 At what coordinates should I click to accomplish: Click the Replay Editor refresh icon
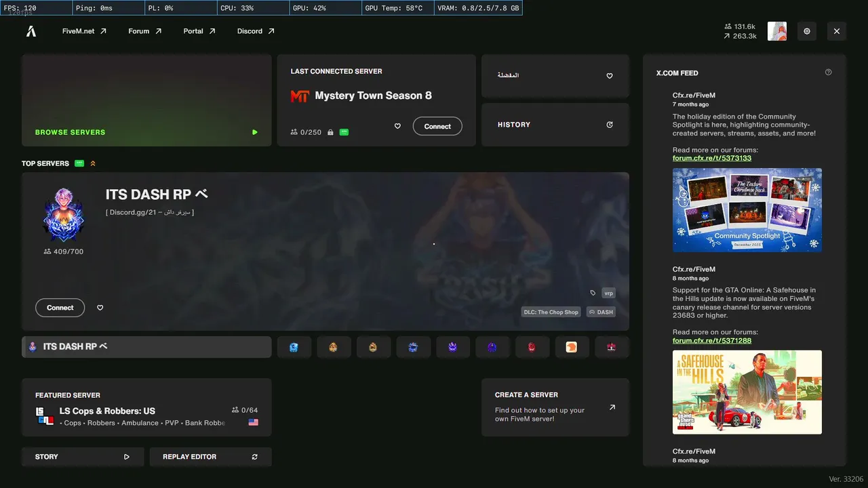point(255,457)
